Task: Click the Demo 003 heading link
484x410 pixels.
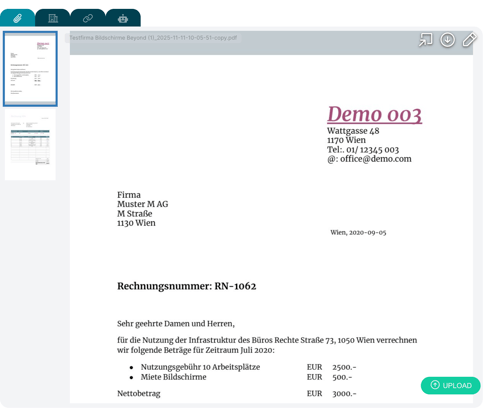Action: pyautogui.click(x=374, y=114)
